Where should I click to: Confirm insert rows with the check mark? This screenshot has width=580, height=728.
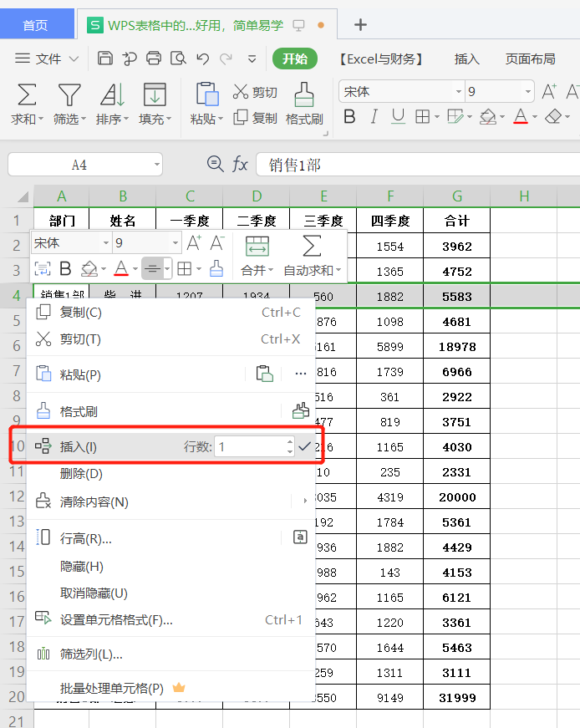(305, 446)
